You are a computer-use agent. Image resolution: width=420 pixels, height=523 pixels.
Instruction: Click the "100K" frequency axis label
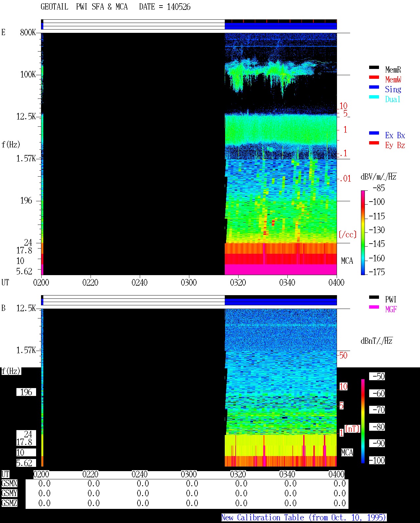[x=28, y=75]
